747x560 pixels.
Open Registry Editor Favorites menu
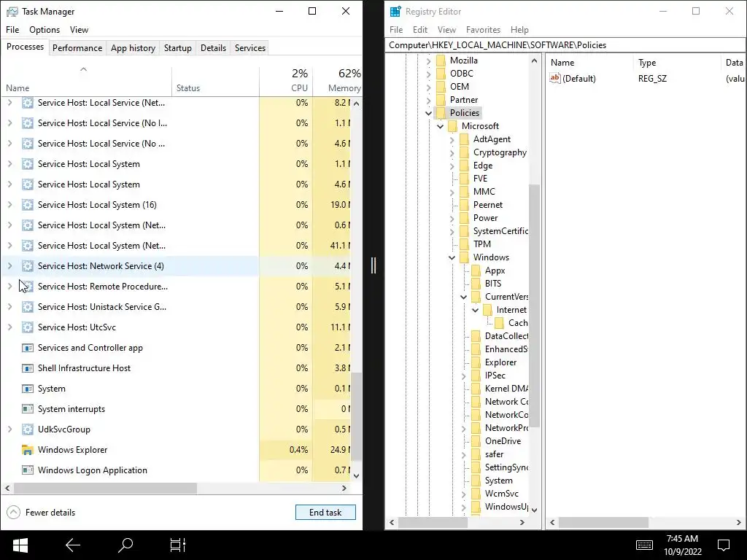tap(483, 29)
